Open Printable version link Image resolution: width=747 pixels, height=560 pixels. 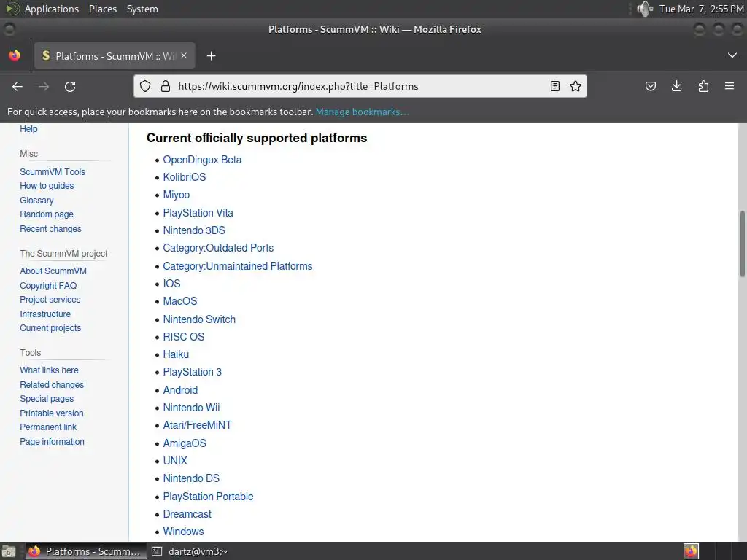coord(52,413)
